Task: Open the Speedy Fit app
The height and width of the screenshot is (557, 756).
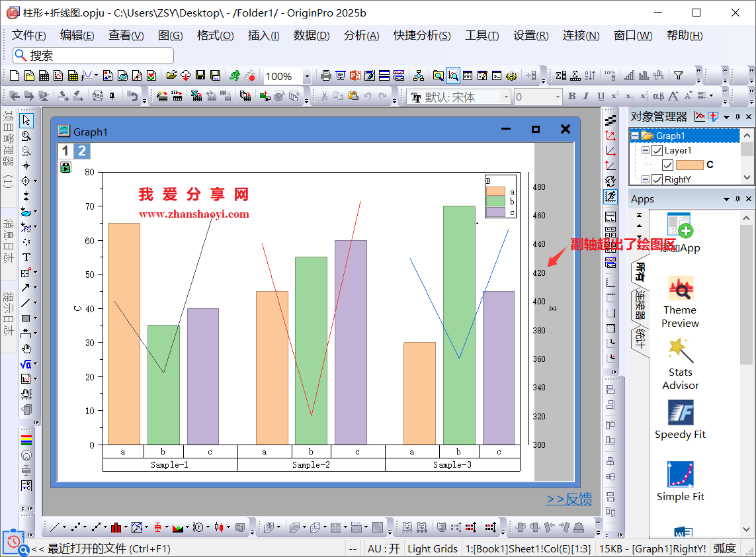Action: click(x=680, y=420)
